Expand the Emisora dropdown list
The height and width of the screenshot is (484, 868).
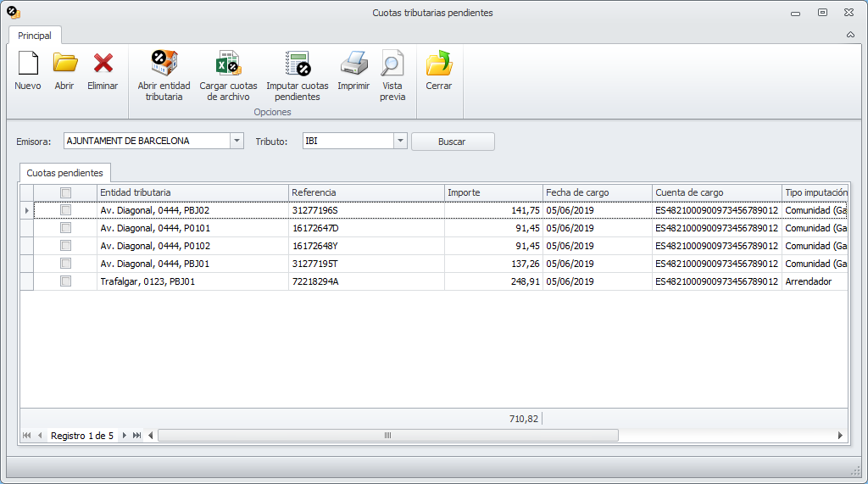237,142
